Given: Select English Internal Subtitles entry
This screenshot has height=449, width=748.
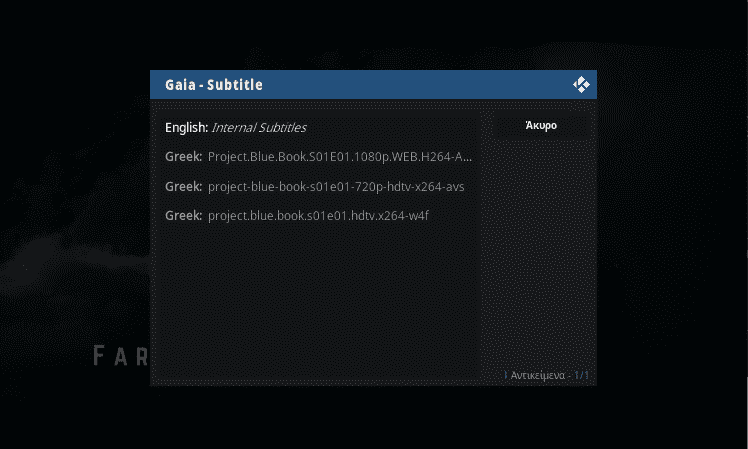Looking at the screenshot, I should (317, 127).
